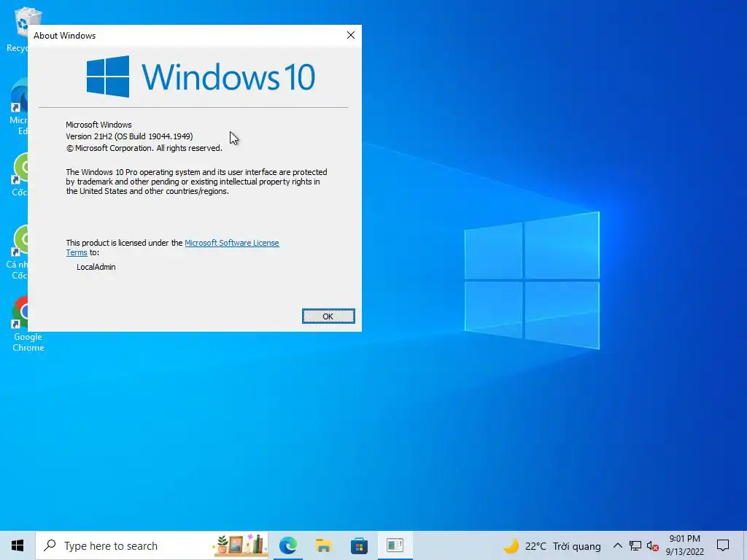Open the Microsoft Software License Terms link

(x=231, y=243)
